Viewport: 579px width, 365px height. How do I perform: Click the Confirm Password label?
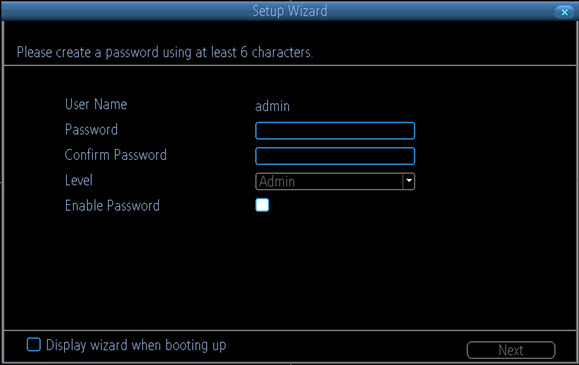click(x=116, y=155)
